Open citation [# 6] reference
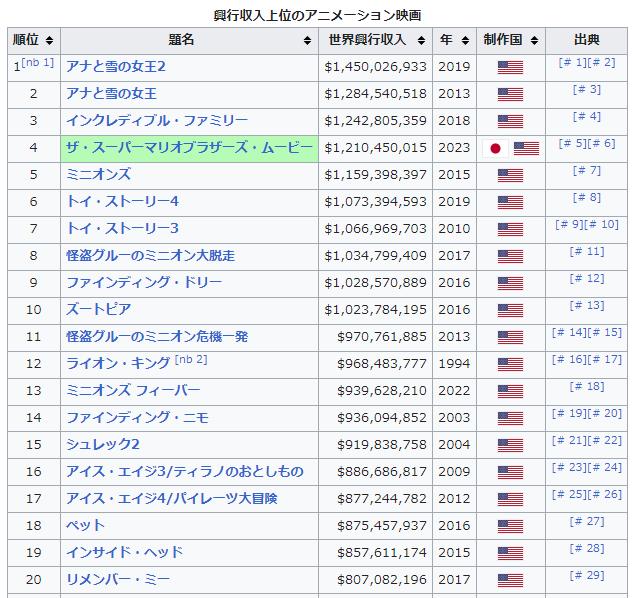This screenshot has width=633, height=598. 602,144
